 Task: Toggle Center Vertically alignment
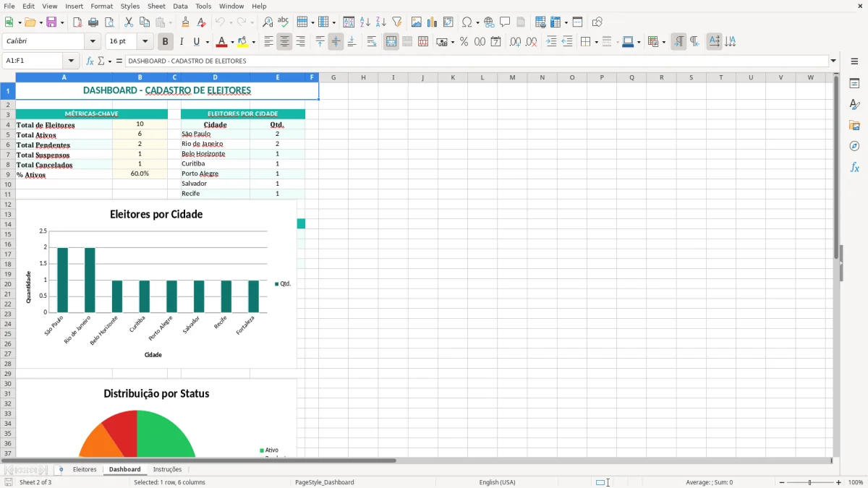336,42
